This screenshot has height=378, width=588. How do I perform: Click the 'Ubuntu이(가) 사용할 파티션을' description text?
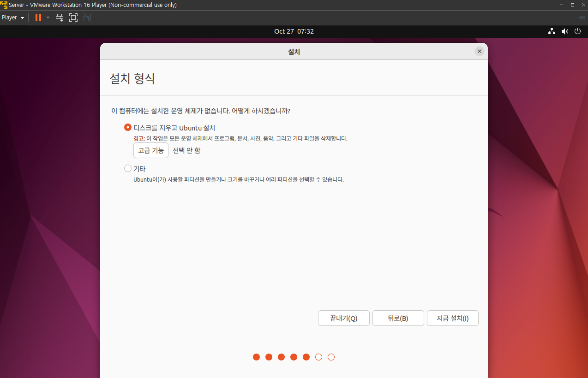pos(239,179)
